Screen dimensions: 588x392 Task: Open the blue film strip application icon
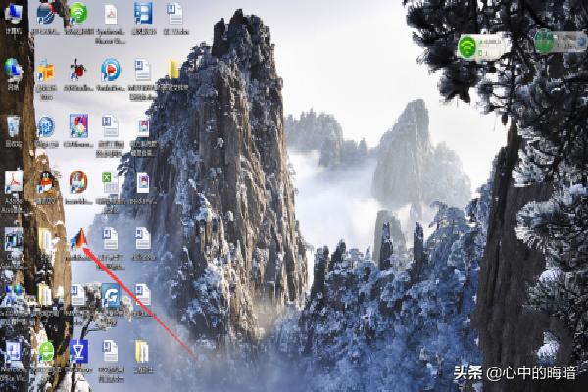(143, 14)
